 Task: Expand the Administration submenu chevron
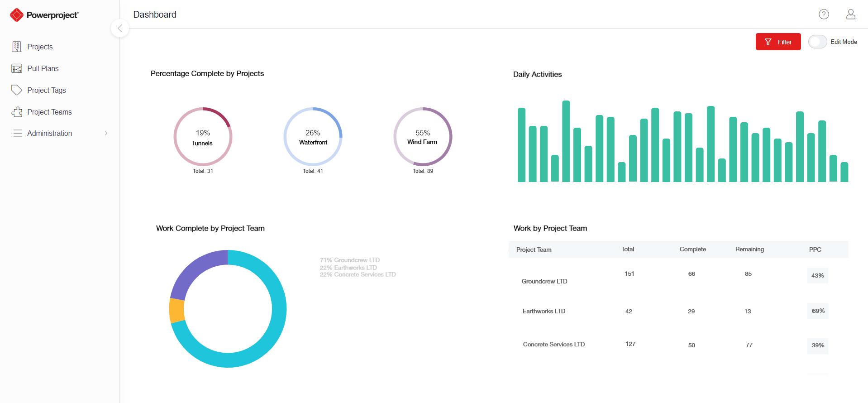coord(106,133)
